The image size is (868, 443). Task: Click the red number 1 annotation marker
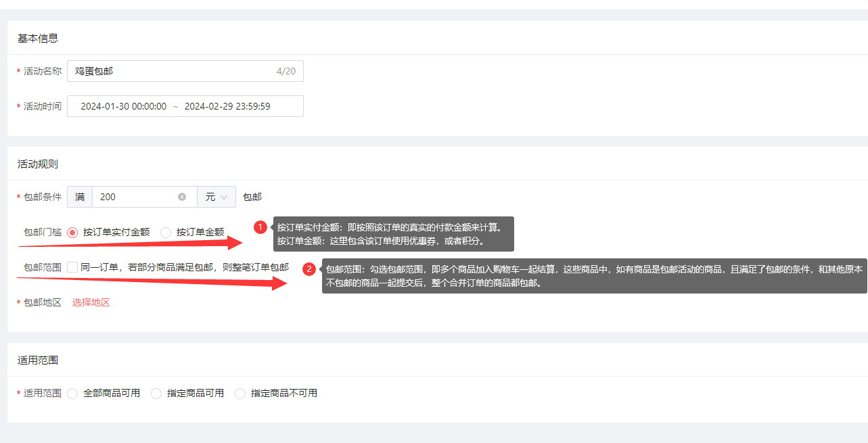[260, 227]
